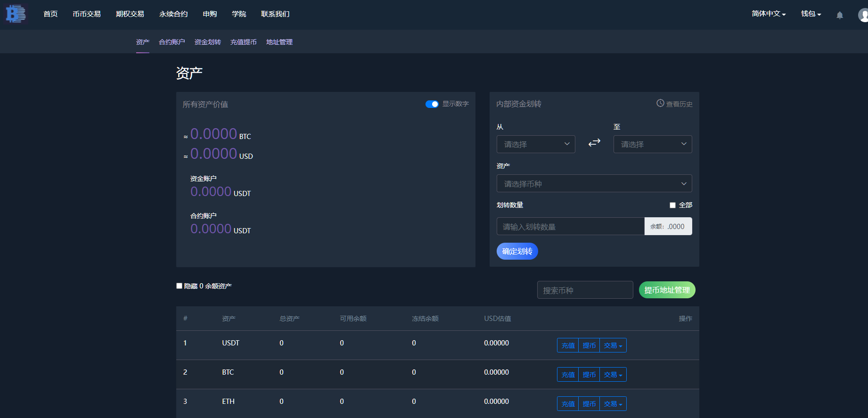Click the search currency input field
The width and height of the screenshot is (868, 418).
[585, 290]
